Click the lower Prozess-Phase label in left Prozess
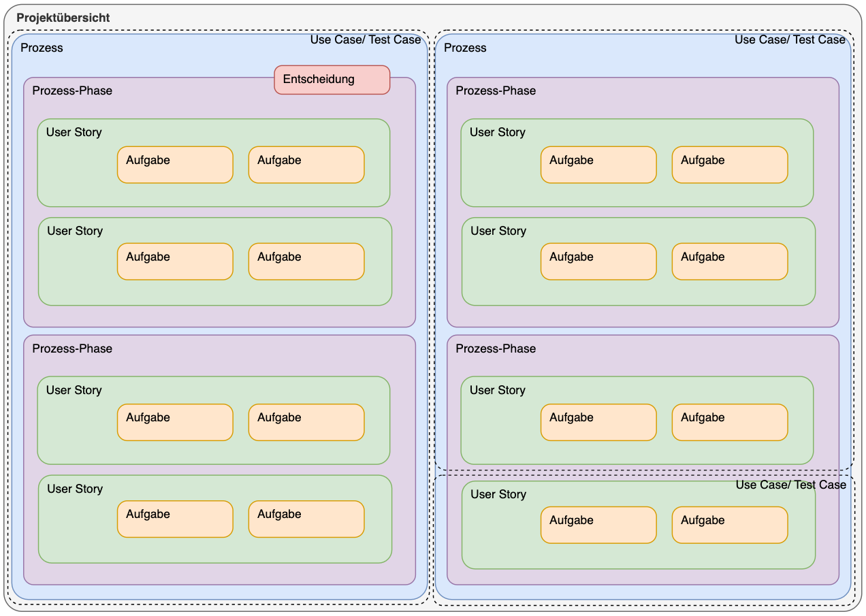 pyautogui.click(x=72, y=348)
